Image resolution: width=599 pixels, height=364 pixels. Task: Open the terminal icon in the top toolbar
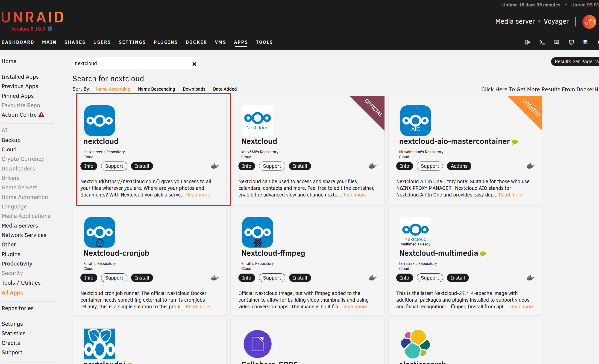pos(542,42)
